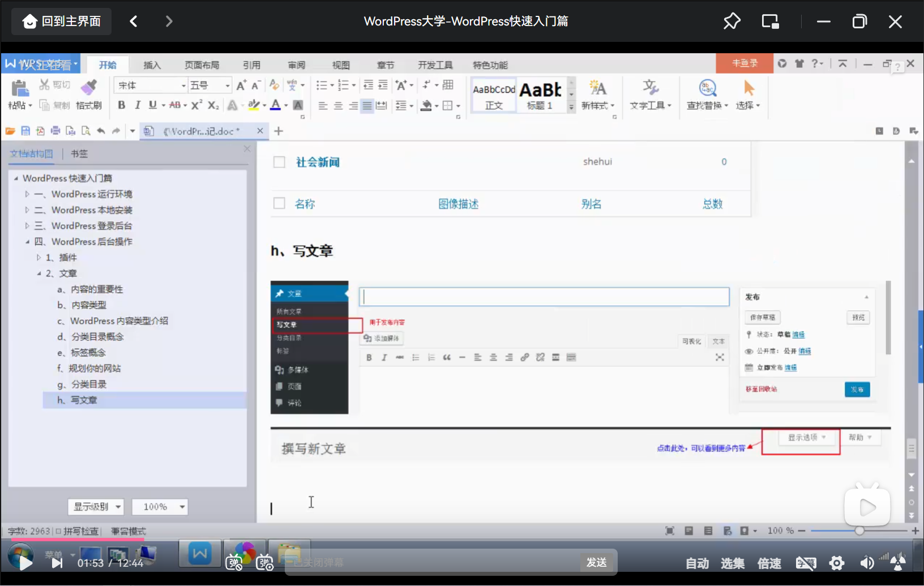
Task: Check the 名称 header row checkbox
Action: tap(279, 203)
